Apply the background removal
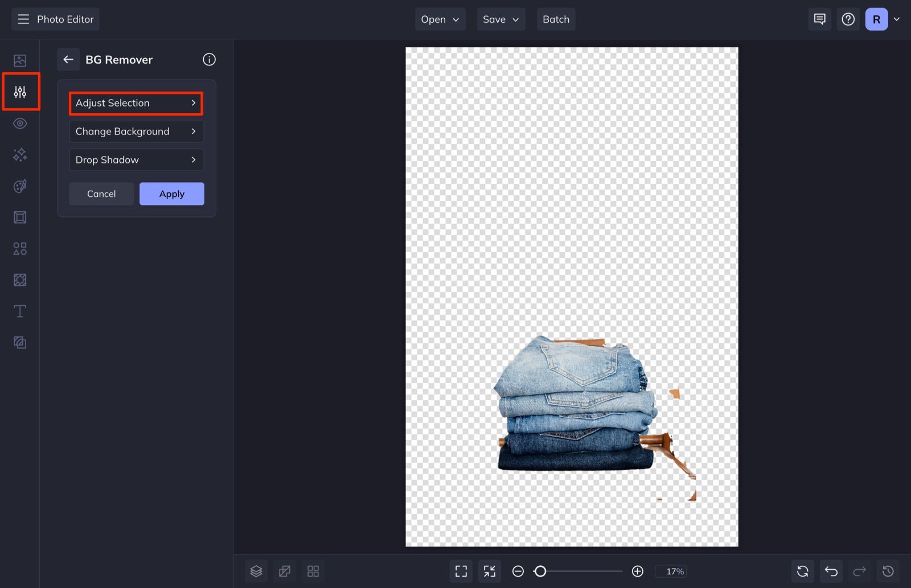911x588 pixels. [x=171, y=194]
